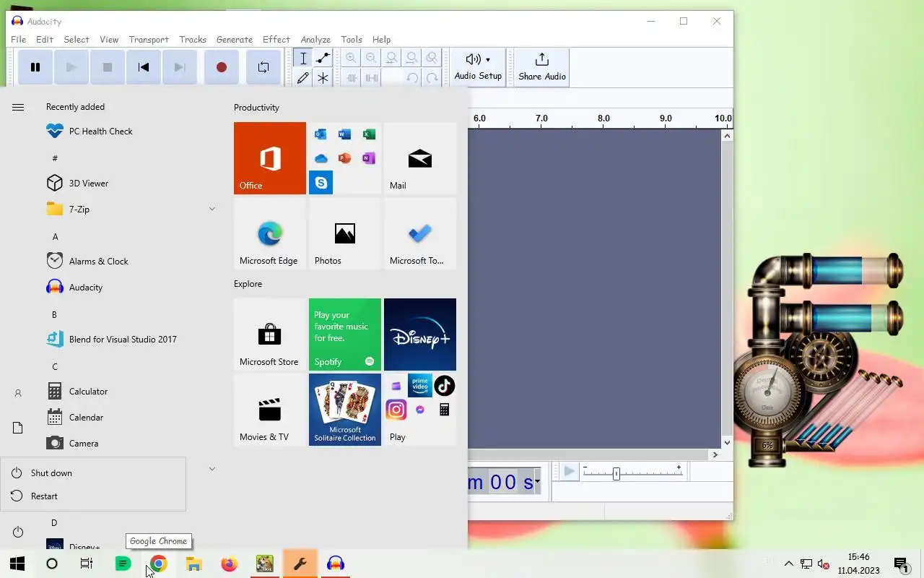The width and height of the screenshot is (924, 578).
Task: Open the Analyze menu
Action: point(315,40)
